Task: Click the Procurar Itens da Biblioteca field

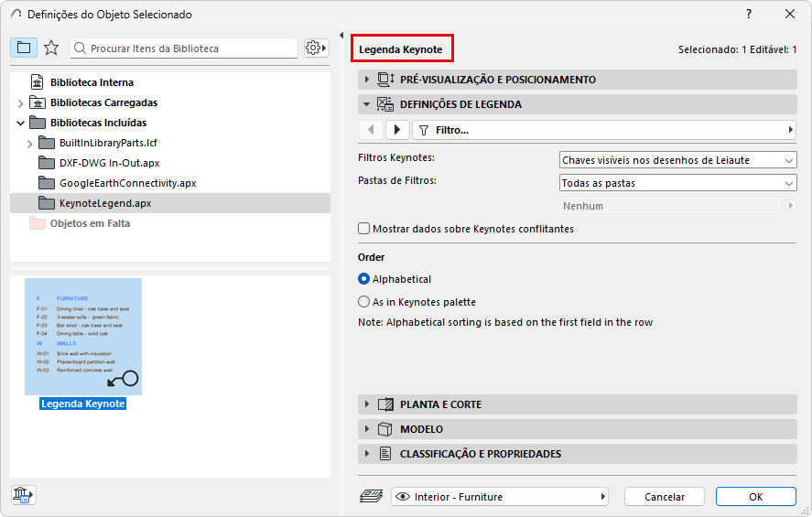Action: click(192, 48)
